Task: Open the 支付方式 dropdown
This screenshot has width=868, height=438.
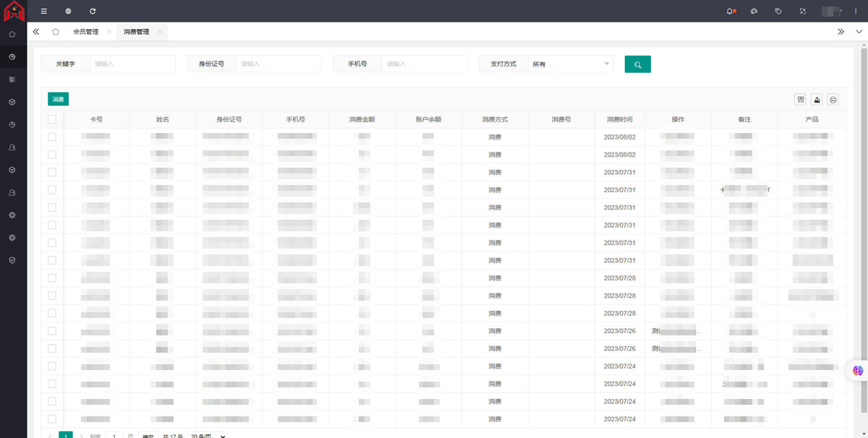Action: [x=571, y=64]
